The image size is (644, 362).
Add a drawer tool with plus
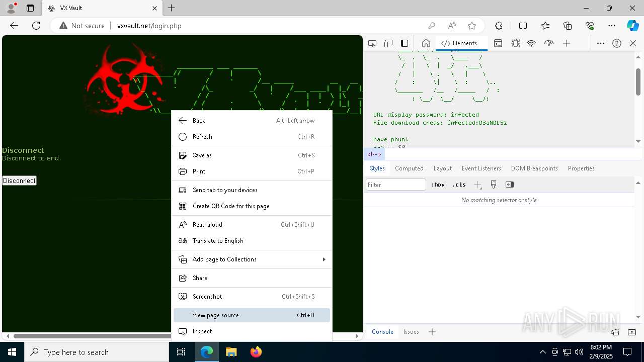click(432, 332)
